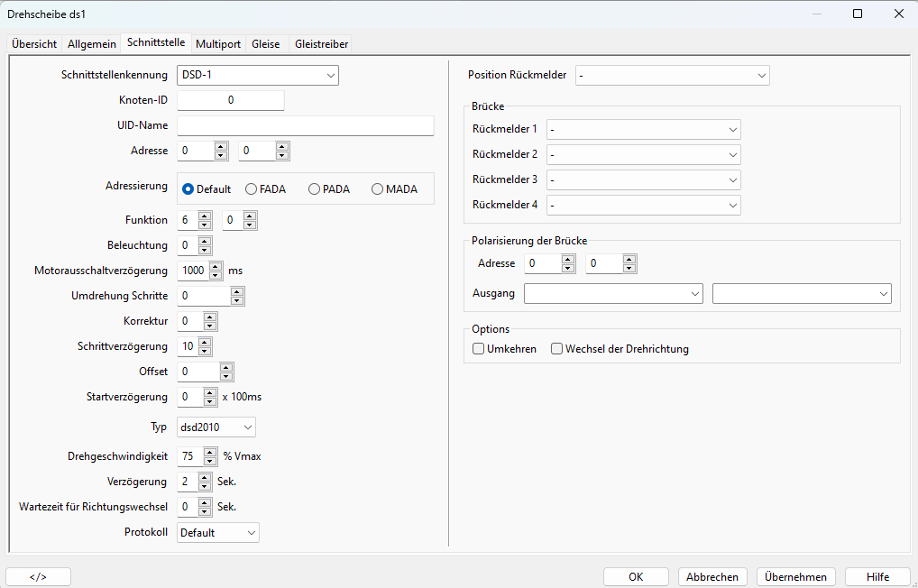Screen dimensions: 918x588
Task: Focus the Knoten-ID input field
Action: pos(231,100)
